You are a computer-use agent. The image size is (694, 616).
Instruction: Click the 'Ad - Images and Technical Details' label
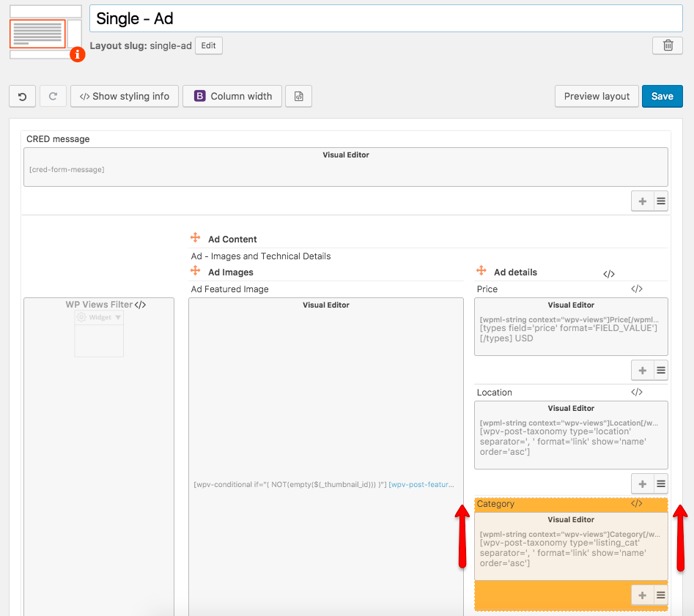(261, 256)
